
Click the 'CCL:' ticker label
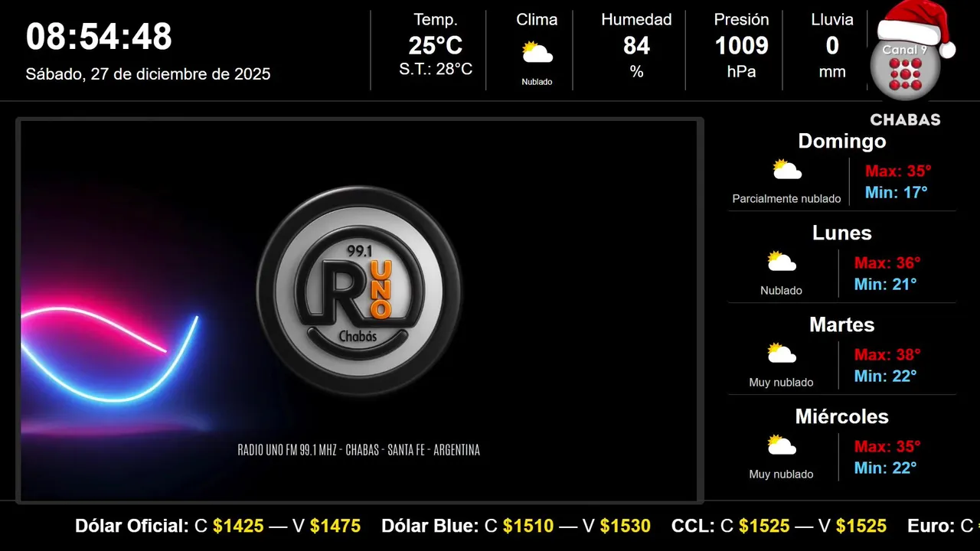click(693, 526)
